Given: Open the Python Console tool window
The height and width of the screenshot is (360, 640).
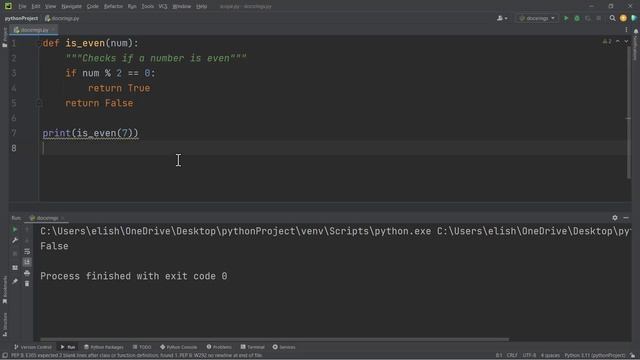Looking at the screenshot, I should point(178,347).
